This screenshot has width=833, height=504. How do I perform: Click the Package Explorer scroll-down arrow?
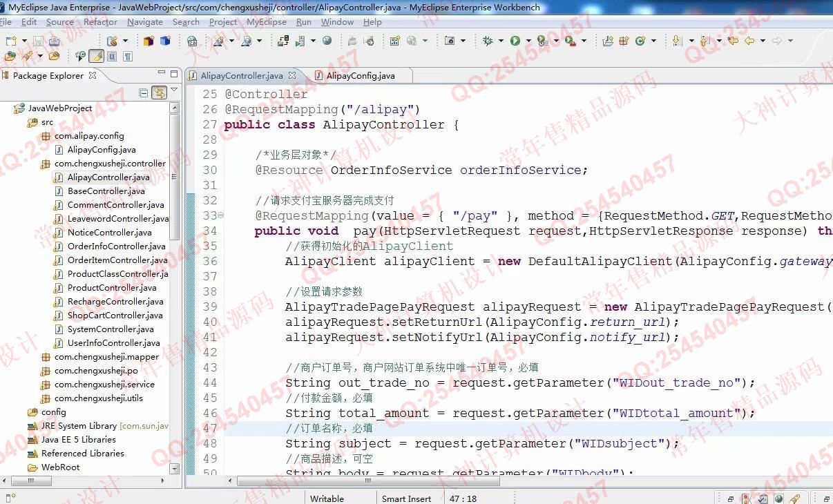(175, 469)
